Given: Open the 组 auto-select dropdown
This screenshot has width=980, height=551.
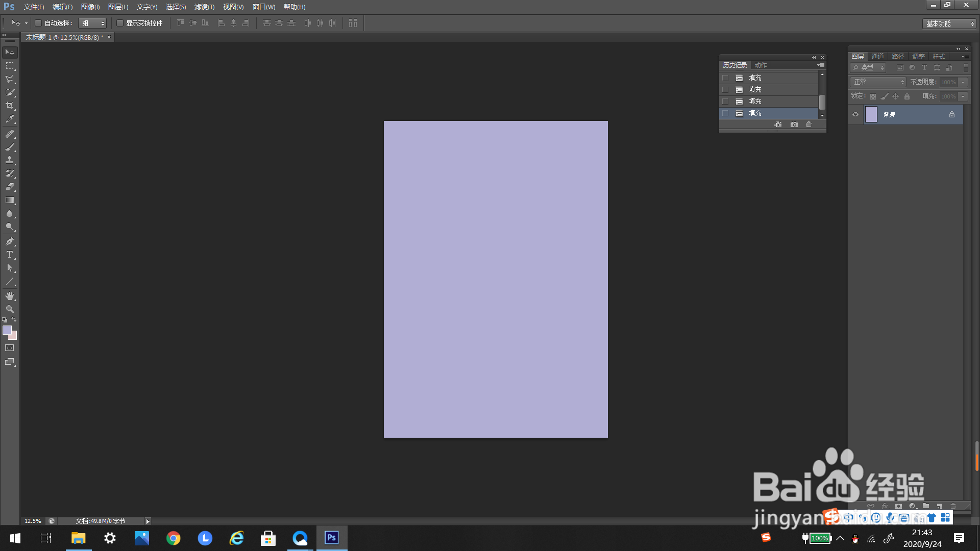Looking at the screenshot, I should coord(92,23).
